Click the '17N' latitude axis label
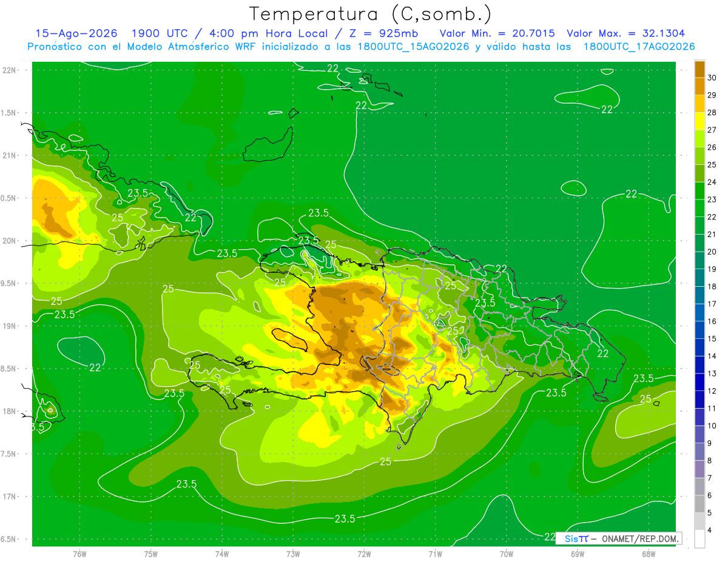Screen dimensions: 728x562 click(x=8, y=497)
